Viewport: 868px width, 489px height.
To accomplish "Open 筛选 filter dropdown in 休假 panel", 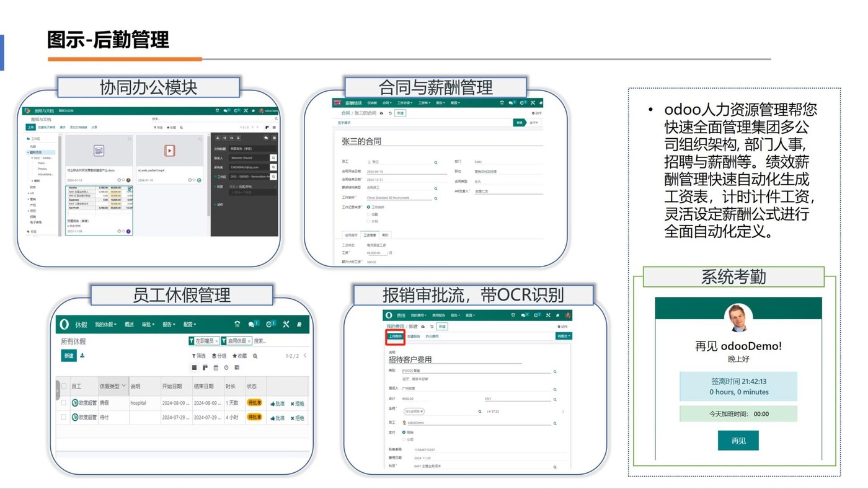I will click(199, 356).
